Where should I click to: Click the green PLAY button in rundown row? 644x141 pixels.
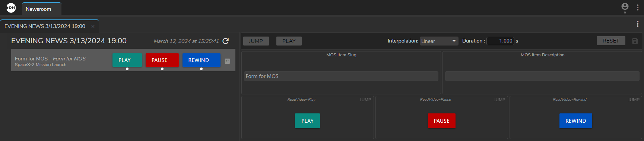tap(127, 60)
